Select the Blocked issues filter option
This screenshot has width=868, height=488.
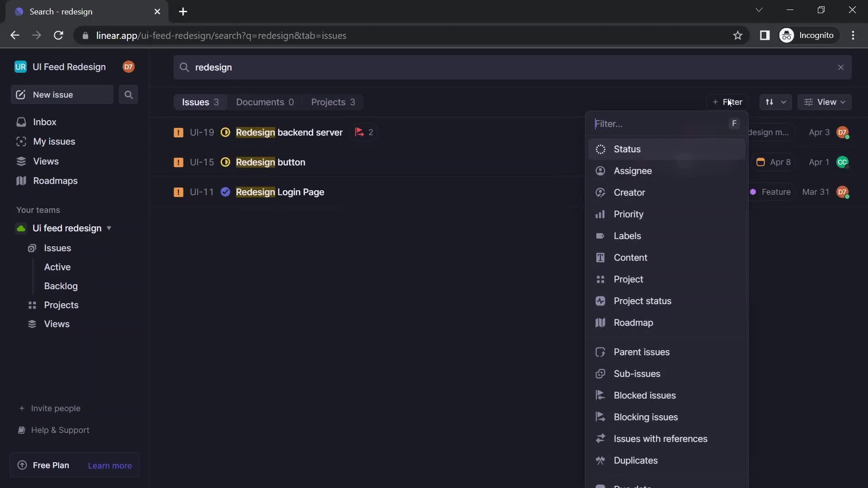tap(645, 394)
